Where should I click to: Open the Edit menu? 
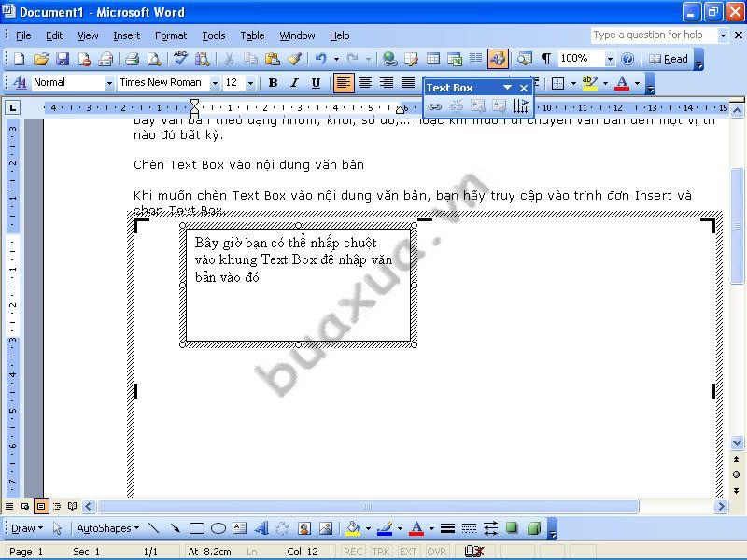[x=54, y=35]
